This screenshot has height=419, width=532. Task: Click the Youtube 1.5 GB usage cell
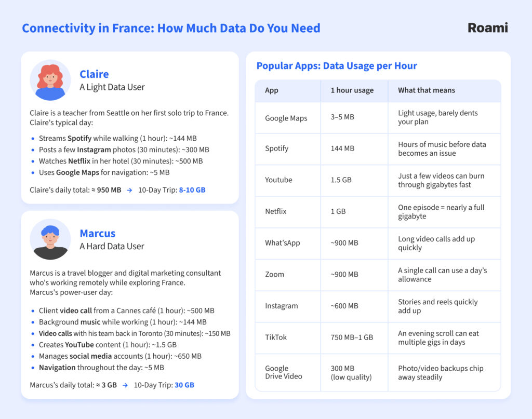tap(341, 180)
